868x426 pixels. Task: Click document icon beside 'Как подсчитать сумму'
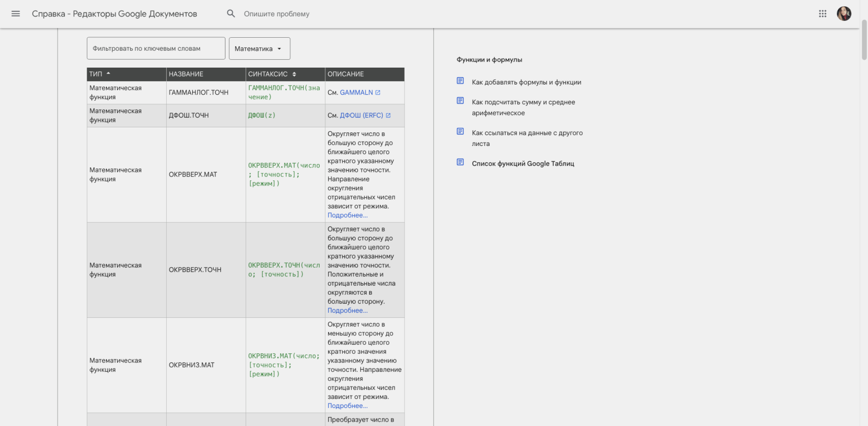point(460,101)
